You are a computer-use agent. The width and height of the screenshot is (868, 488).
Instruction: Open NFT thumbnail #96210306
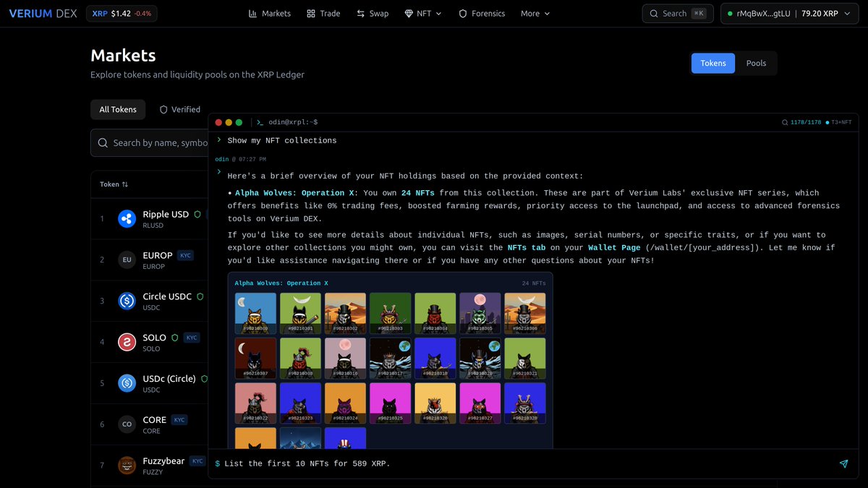point(524,313)
